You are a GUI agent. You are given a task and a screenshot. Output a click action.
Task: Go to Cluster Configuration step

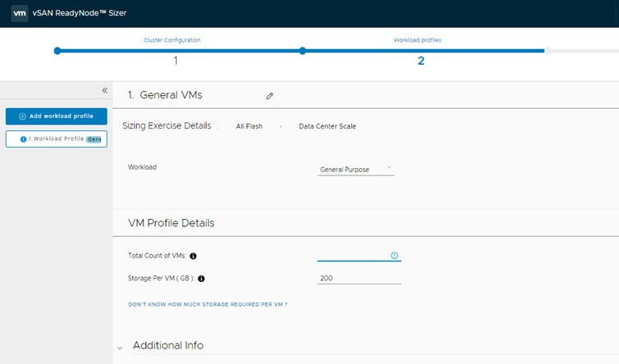(x=171, y=40)
